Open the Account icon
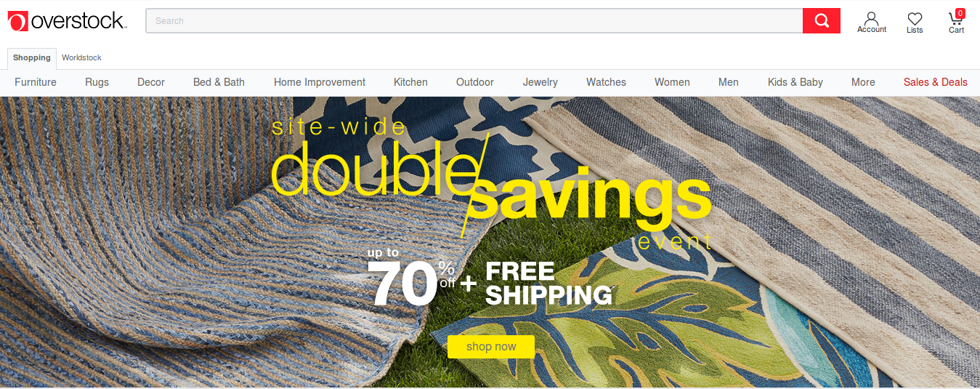This screenshot has width=980, height=389. pos(872,23)
